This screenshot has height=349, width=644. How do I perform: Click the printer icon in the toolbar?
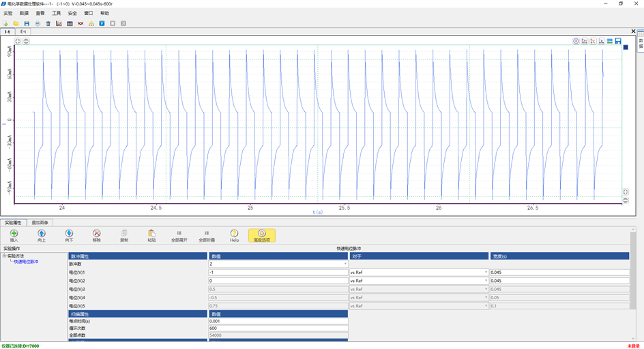point(38,23)
